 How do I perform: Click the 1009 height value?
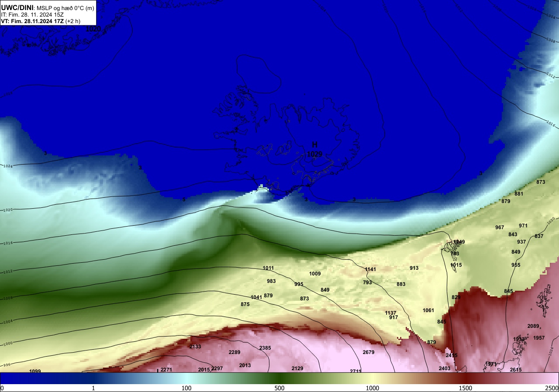(x=315, y=274)
